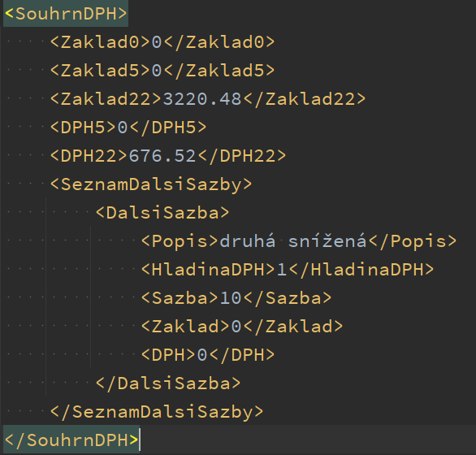Click the text 'druhá snížená' in Popis

coord(293,241)
